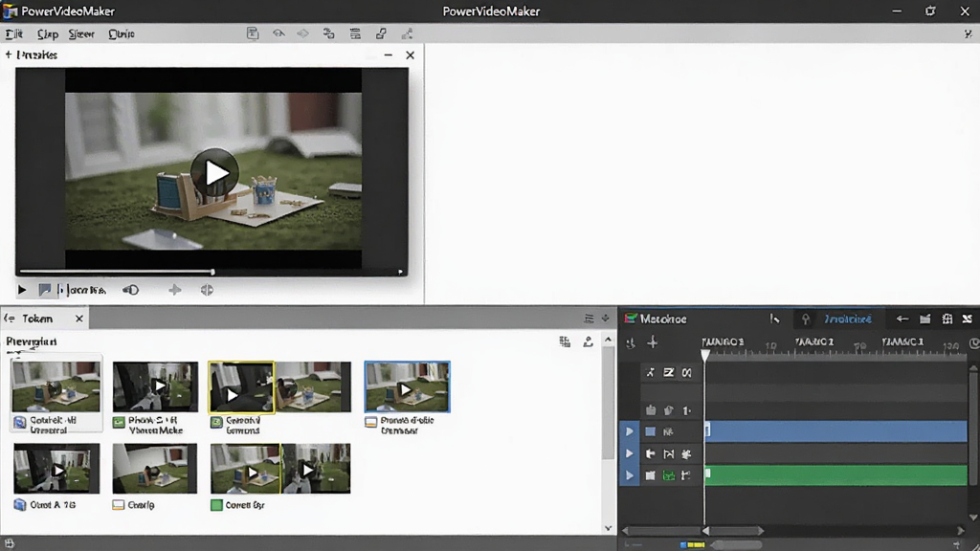Open the Clip menu in the menu bar
The width and height of the screenshot is (980, 551).
coord(48,33)
